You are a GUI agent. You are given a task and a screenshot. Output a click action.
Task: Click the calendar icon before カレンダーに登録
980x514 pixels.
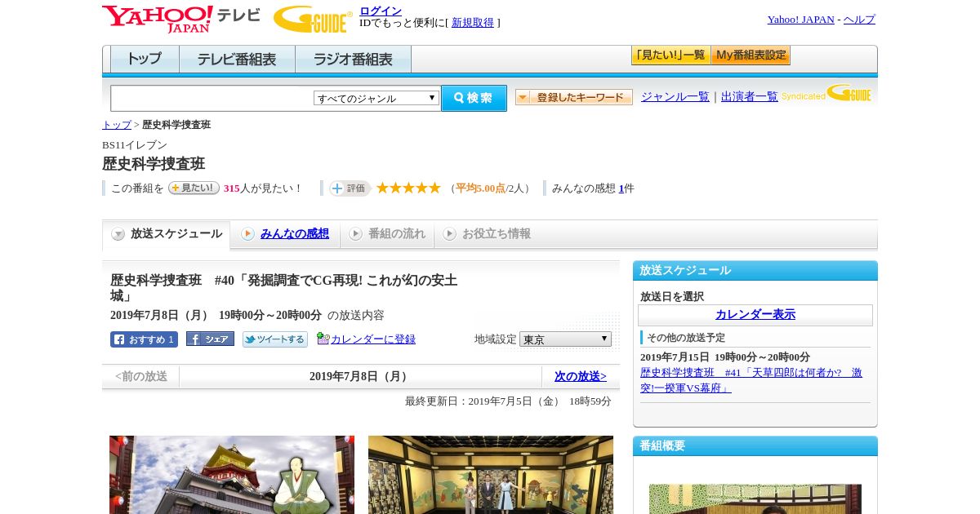click(323, 339)
